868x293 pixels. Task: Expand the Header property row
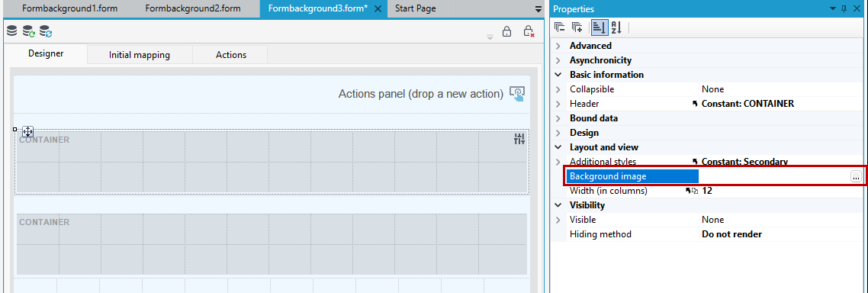click(558, 104)
